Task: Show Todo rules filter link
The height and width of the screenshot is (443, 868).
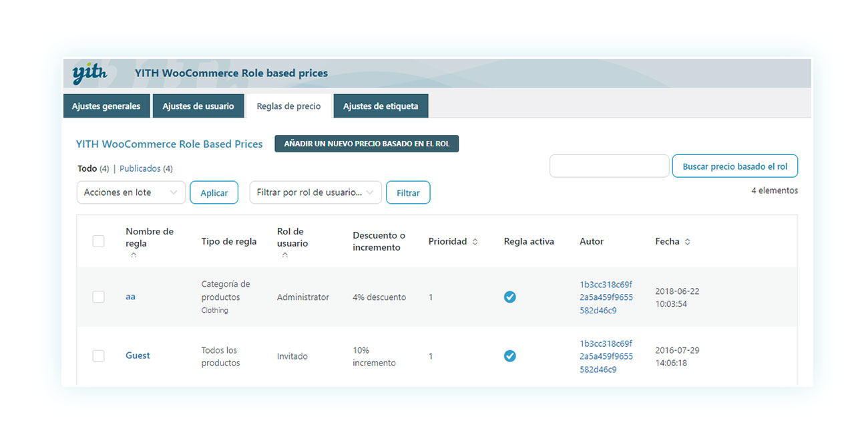Action: (87, 168)
